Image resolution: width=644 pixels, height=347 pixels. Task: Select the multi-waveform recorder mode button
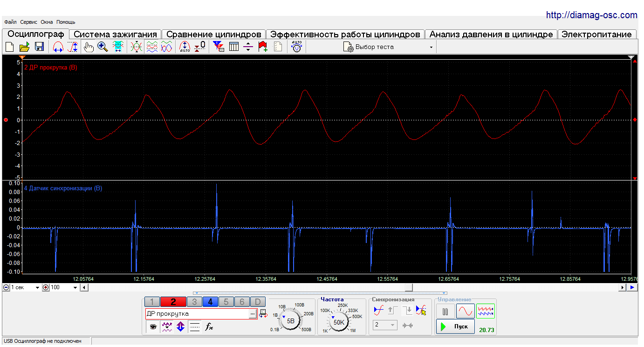point(486,311)
